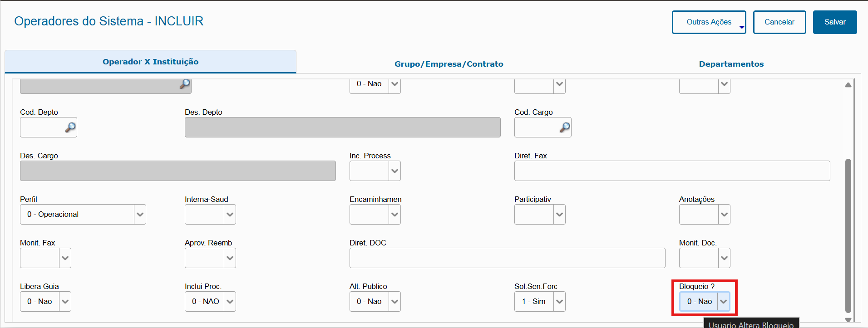Click magnifier icon in top gray field

[185, 84]
